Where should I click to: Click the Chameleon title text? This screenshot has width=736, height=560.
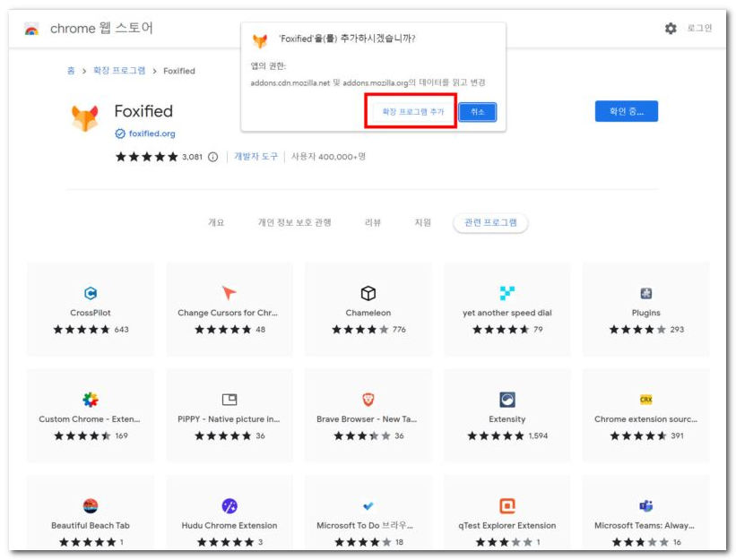[x=368, y=313]
